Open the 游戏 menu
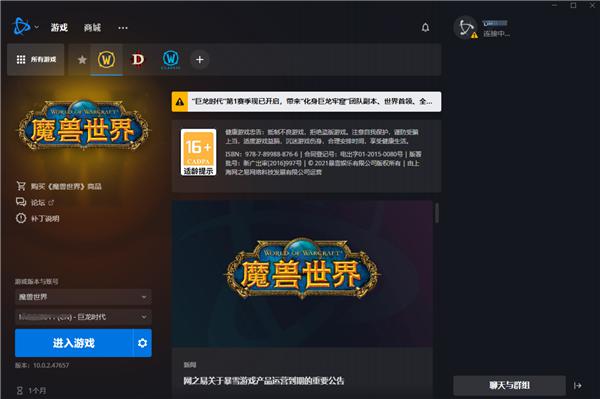 coord(59,28)
